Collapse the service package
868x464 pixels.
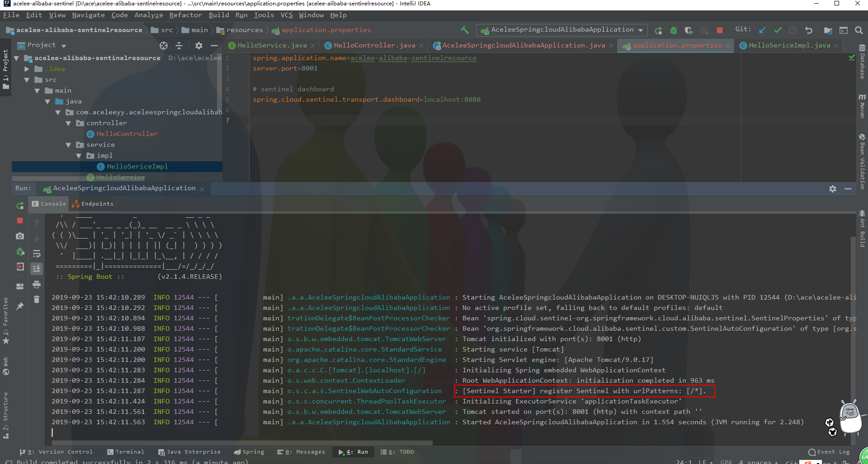pos(68,145)
